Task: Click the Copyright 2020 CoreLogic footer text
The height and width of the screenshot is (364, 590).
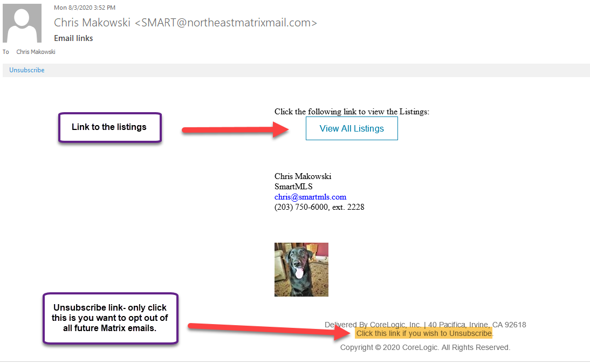Action: [425, 347]
